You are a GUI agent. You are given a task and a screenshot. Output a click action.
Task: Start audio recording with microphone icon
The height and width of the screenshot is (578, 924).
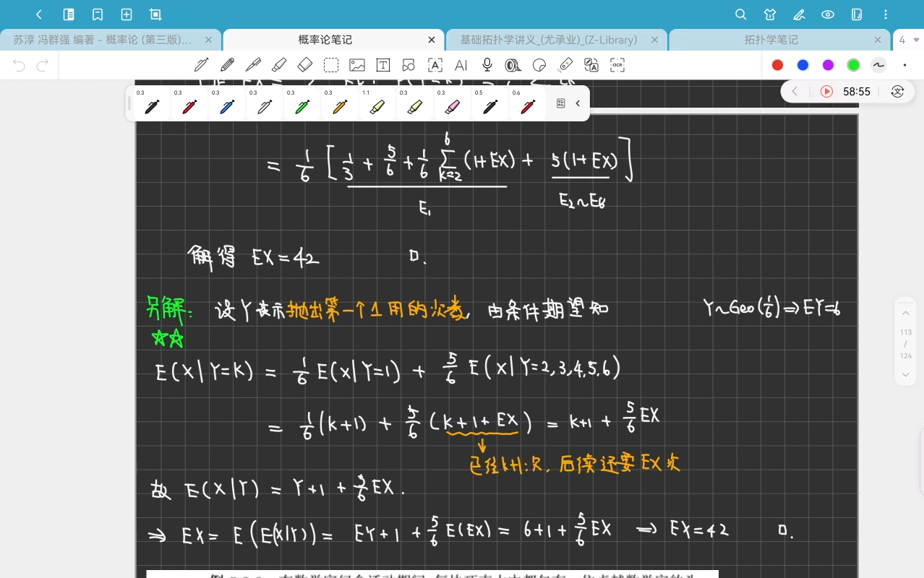(x=487, y=65)
